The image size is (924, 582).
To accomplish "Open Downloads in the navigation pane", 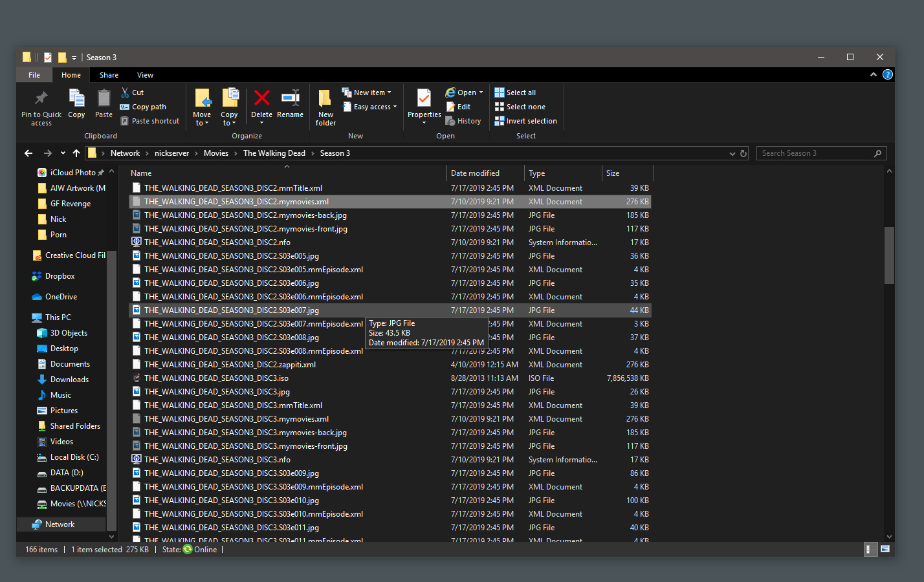I will pos(63,380).
